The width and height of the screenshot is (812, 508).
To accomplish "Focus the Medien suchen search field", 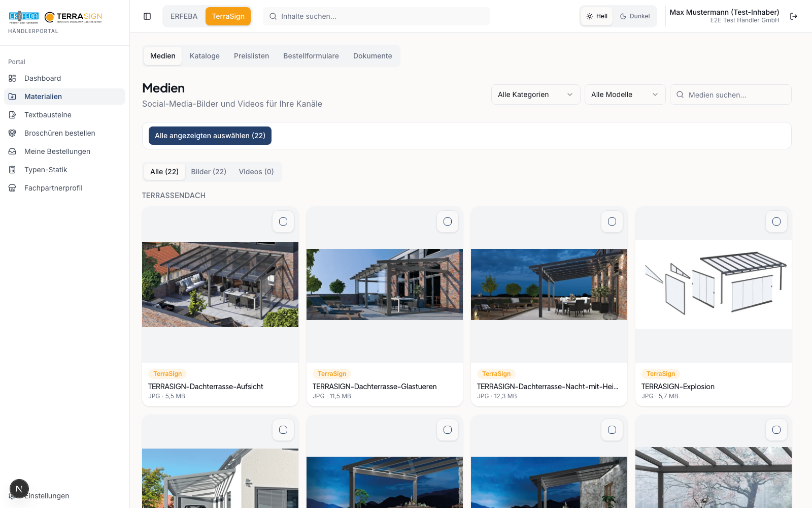I will click(x=731, y=94).
